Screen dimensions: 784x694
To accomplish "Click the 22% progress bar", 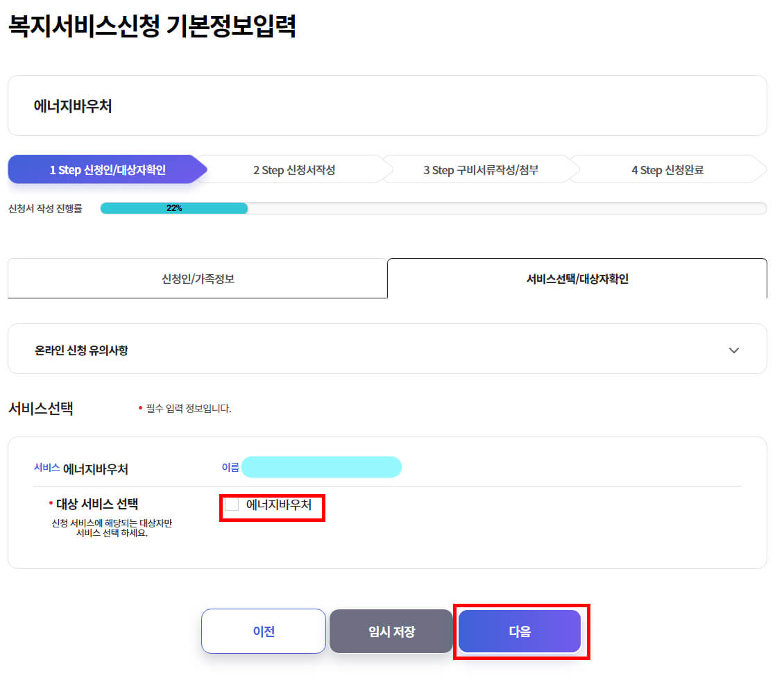I will [x=173, y=208].
